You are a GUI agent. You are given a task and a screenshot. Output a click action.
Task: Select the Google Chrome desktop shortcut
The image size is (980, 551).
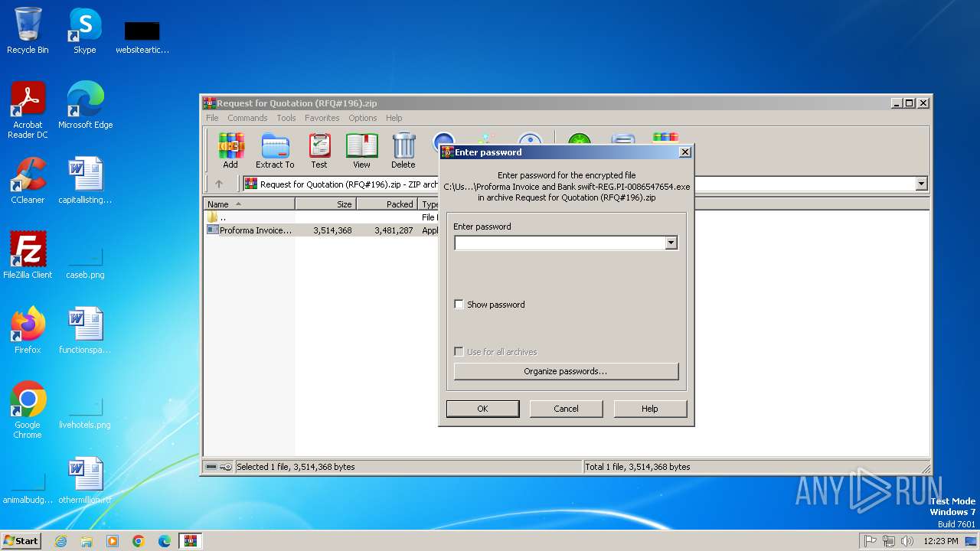(x=28, y=410)
